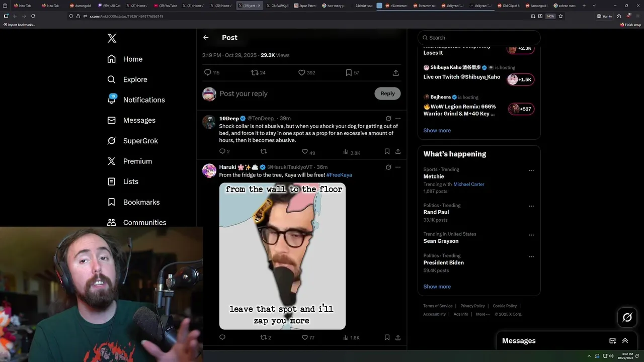Image resolution: width=644 pixels, height=362 pixels.
Task: Switch to the Japan Patent browser tab
Action: (306, 6)
